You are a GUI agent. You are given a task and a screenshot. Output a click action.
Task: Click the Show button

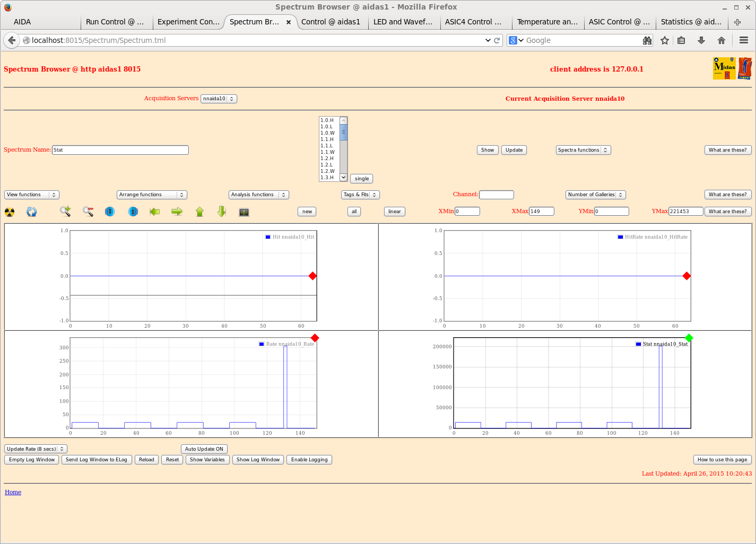[488, 150]
